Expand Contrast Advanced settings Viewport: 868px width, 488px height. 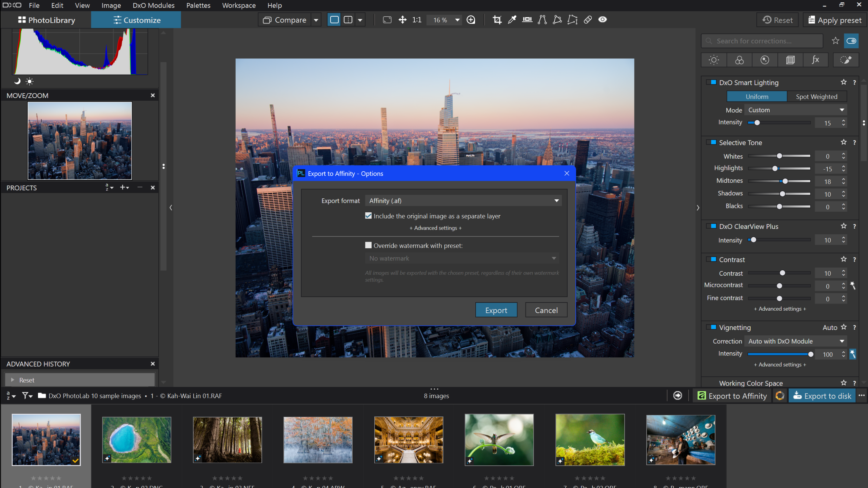click(780, 309)
